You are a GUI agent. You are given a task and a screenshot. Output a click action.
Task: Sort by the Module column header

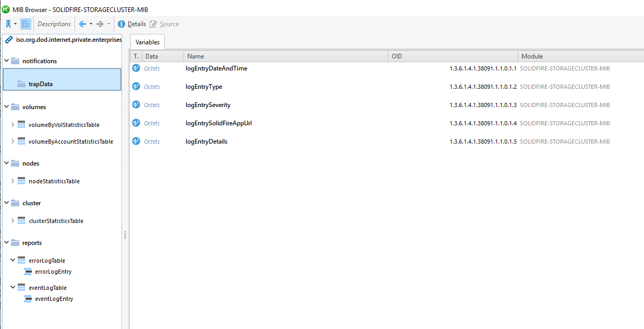tap(581, 56)
